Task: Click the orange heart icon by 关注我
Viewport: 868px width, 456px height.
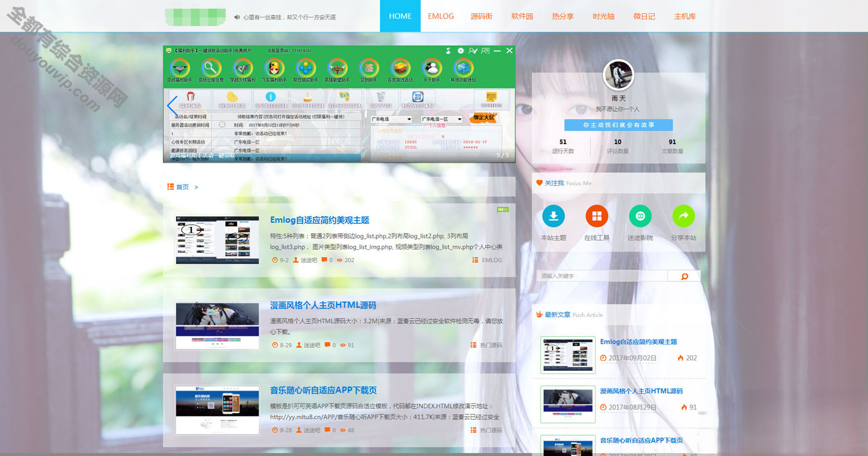Action: point(539,183)
